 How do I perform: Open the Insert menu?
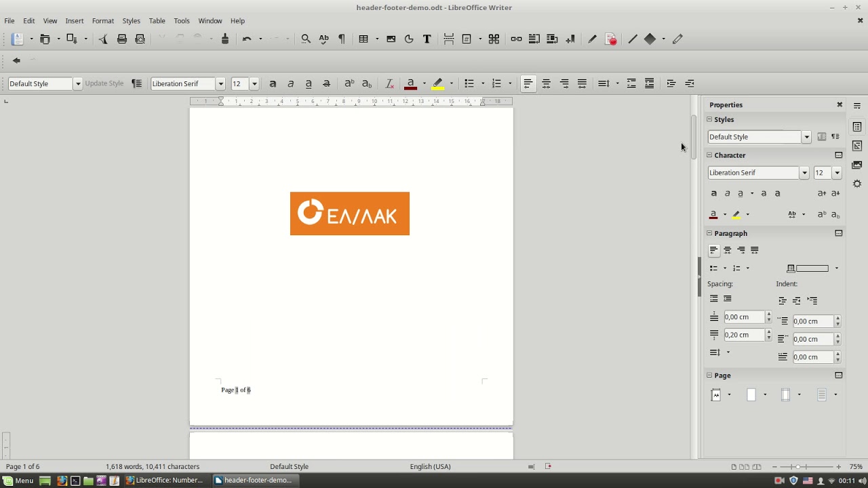[x=75, y=21]
